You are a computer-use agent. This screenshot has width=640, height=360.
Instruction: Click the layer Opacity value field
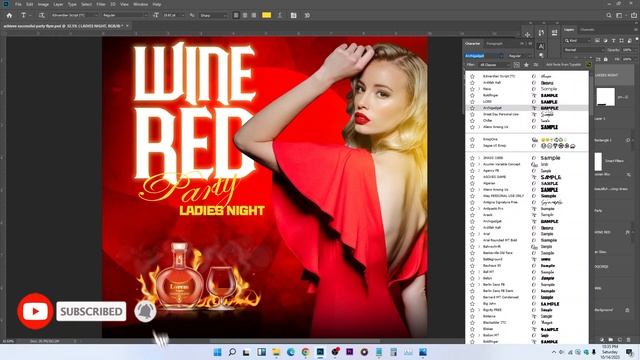627,50
